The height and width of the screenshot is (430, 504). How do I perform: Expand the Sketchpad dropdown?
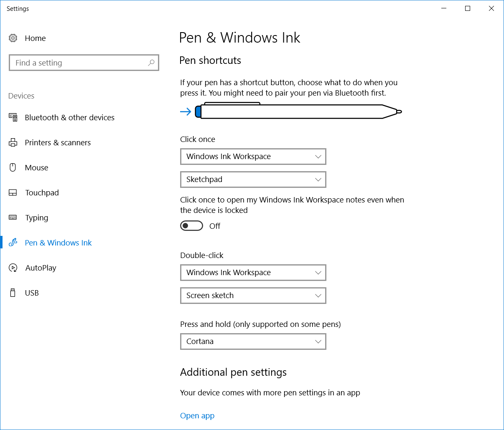pyautogui.click(x=253, y=180)
